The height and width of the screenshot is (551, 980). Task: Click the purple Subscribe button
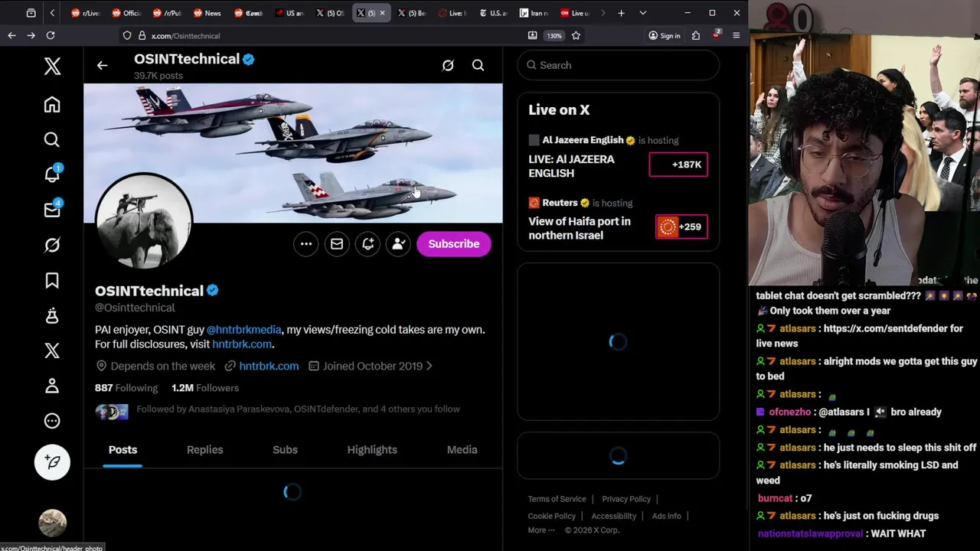(x=454, y=244)
